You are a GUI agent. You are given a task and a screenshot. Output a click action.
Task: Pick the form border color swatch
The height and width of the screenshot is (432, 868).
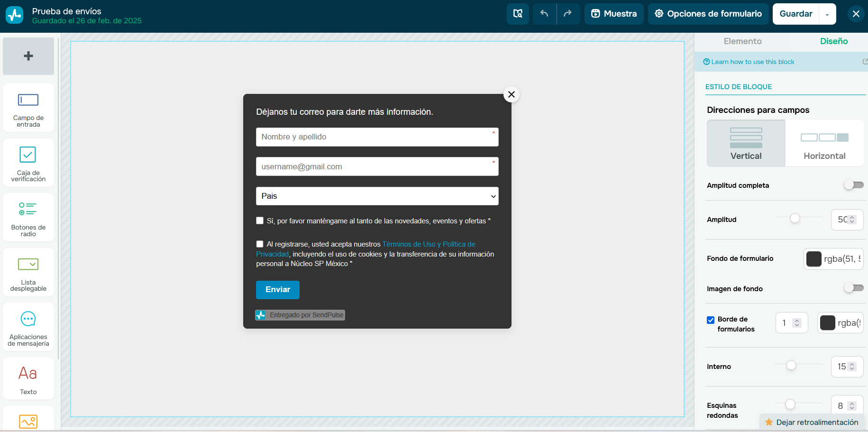(828, 323)
